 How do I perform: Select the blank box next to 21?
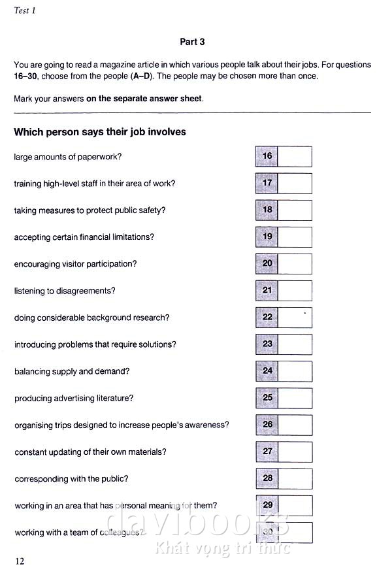tap(295, 291)
